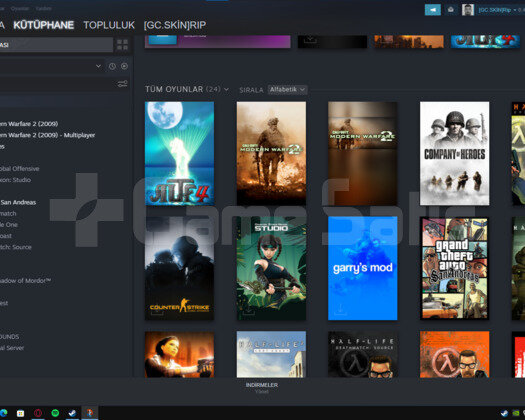Open Opera browser from the taskbar
Image resolution: width=525 pixels, height=420 pixels.
(38, 413)
